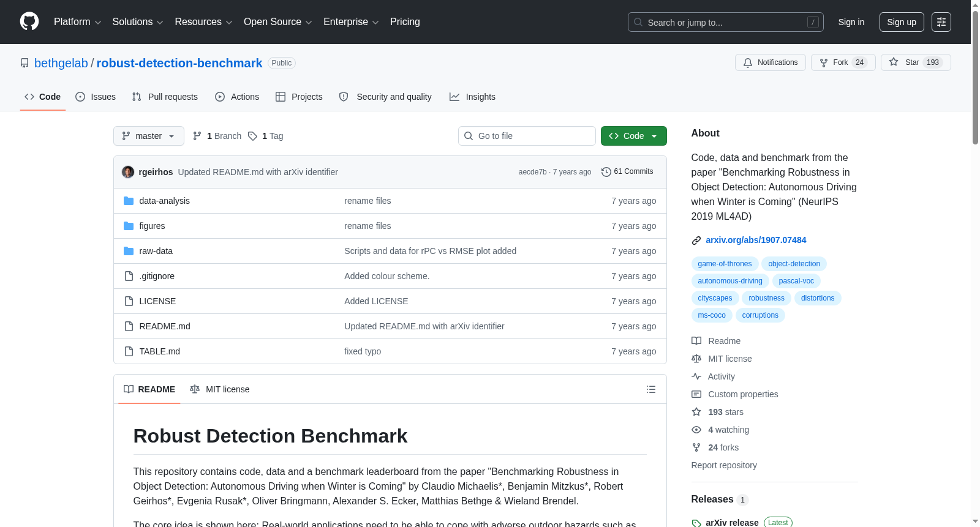Click the LICENSE file icon
Screen dimensions: 980x527
click(129, 301)
